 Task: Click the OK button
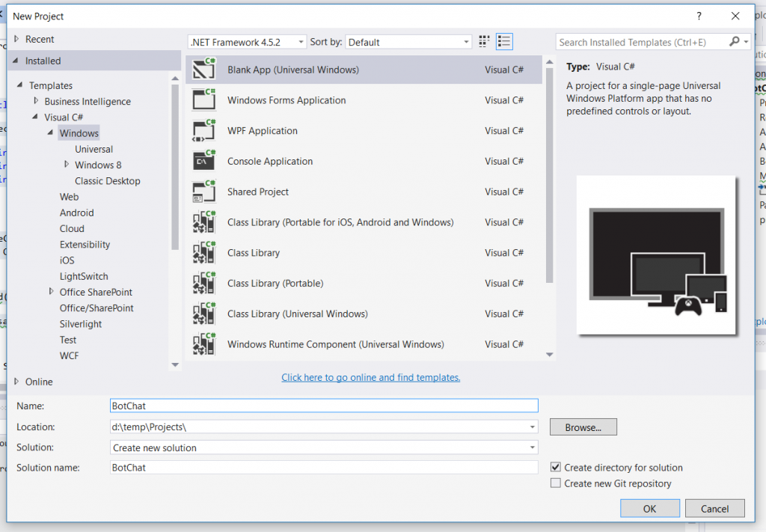650,509
